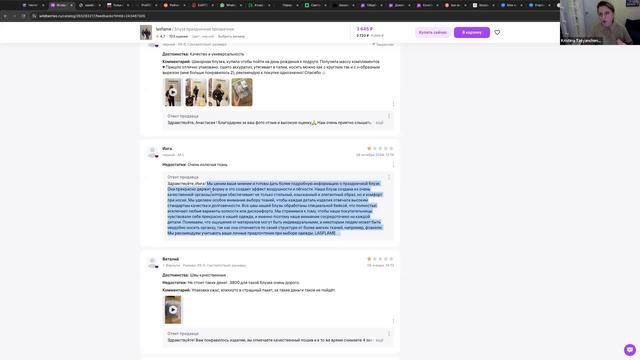Click reviewer name Инга
640x360 pixels.
[x=167, y=149]
